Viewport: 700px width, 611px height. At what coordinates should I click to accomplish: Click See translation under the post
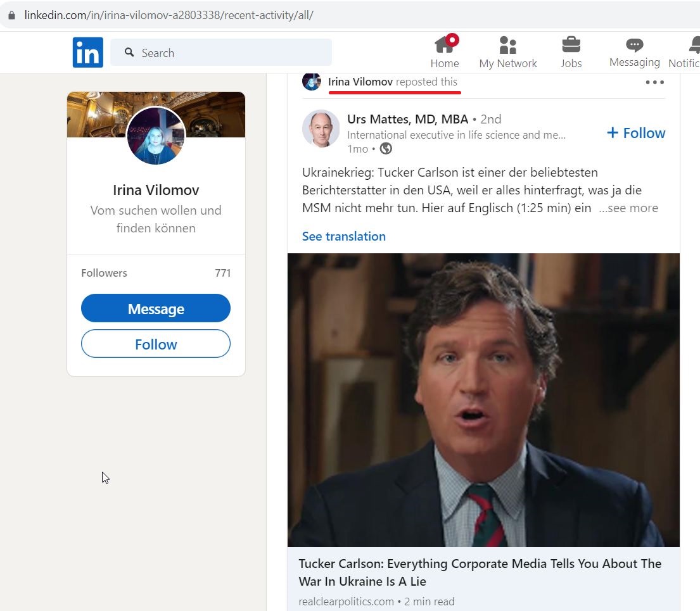point(344,237)
